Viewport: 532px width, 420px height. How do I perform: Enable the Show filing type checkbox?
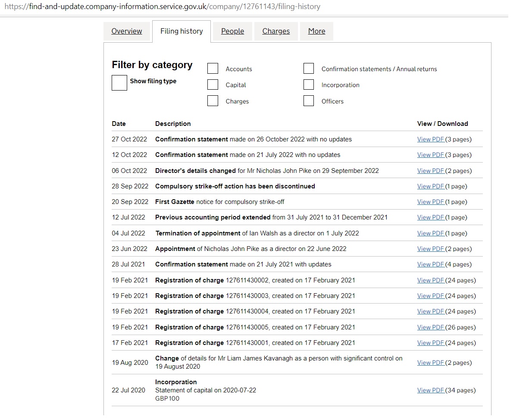[119, 82]
